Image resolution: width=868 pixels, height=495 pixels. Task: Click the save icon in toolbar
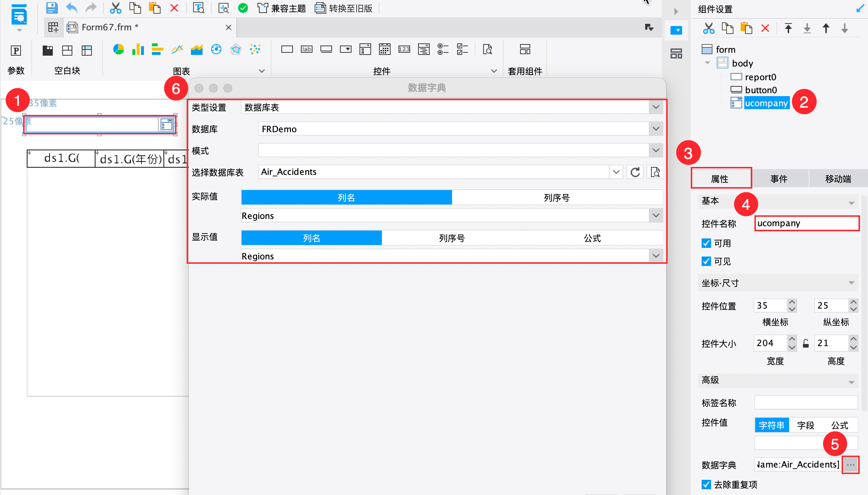[x=52, y=8]
